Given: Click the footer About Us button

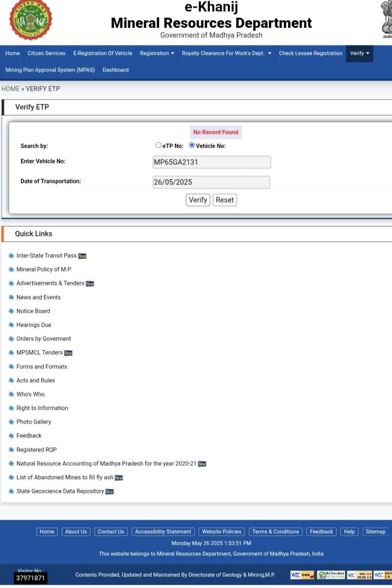Looking at the screenshot, I should pos(76,532).
